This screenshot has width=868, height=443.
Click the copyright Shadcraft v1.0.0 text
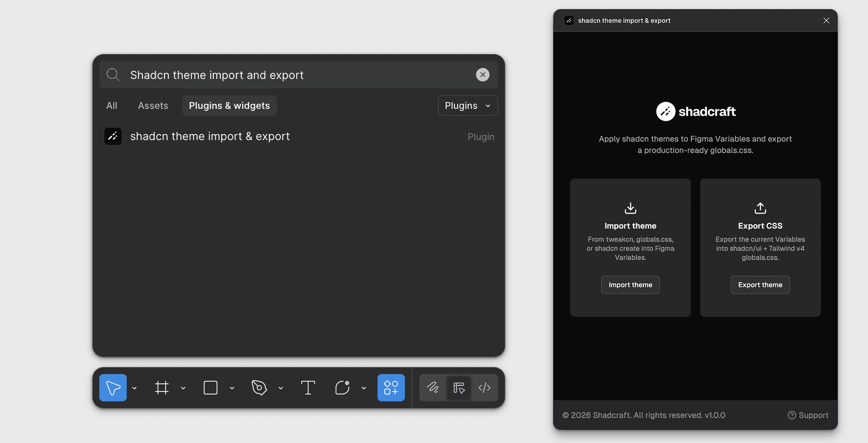(644, 415)
